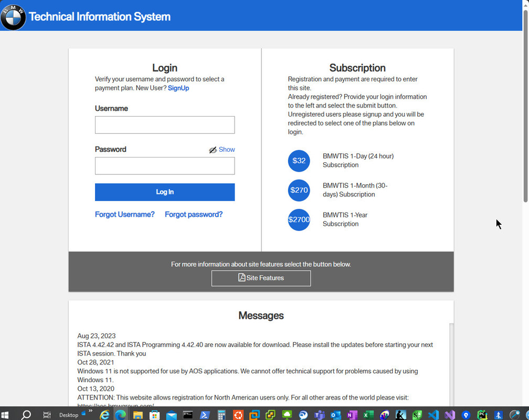The height and width of the screenshot is (420, 529).
Task: Click the 'Aug 23, 2023' message date
Action: point(97,336)
